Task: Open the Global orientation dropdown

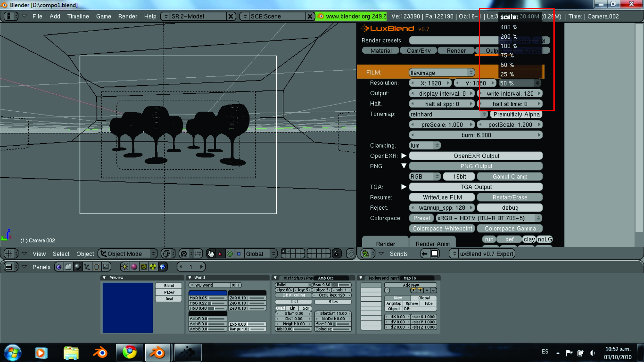Action: pyautogui.click(x=260, y=254)
